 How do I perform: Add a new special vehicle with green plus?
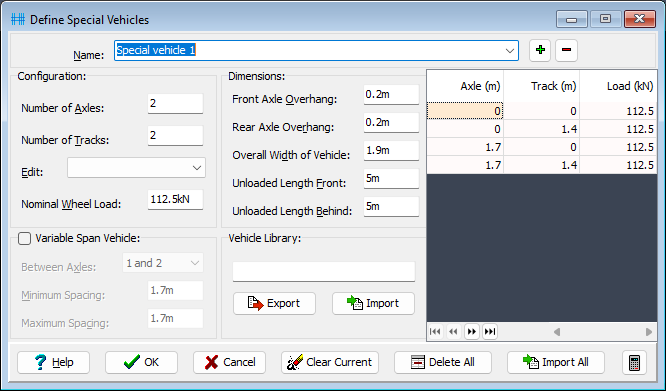click(x=540, y=51)
